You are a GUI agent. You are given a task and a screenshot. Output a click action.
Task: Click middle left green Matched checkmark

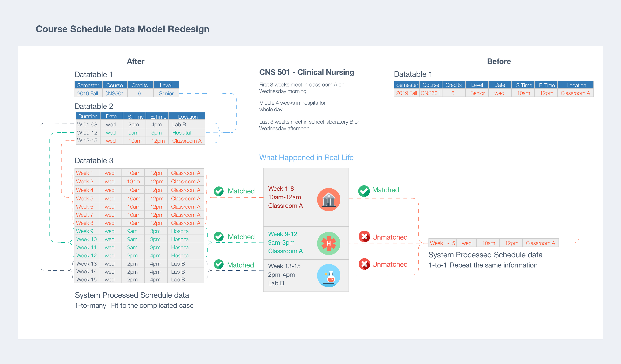219,237
